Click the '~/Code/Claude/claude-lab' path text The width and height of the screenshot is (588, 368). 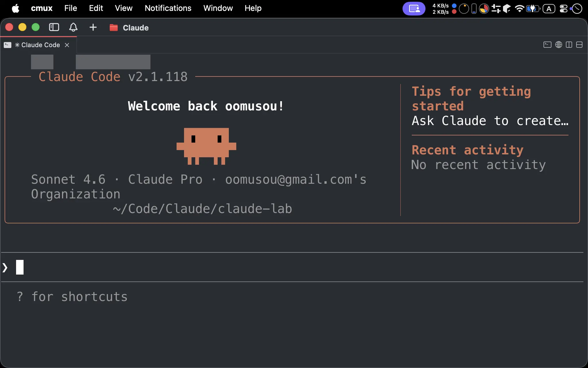202,209
